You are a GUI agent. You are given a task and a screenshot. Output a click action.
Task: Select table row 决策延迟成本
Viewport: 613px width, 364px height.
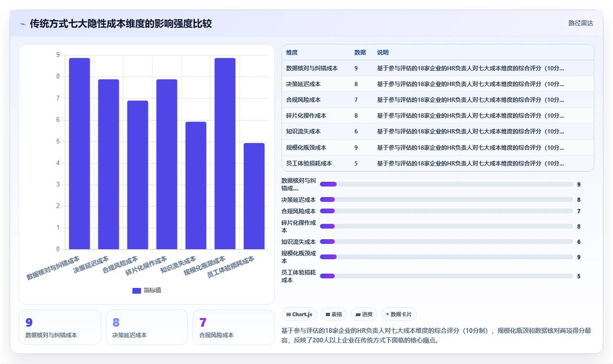tap(438, 84)
